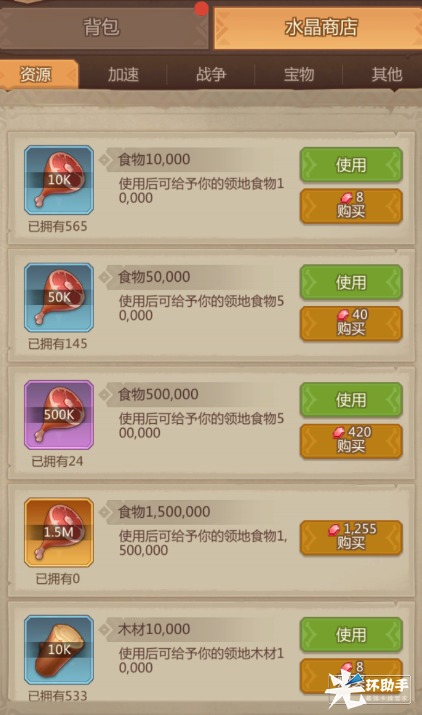
Task: Buy 食物10,000 for 8 crystals
Action: (x=351, y=206)
